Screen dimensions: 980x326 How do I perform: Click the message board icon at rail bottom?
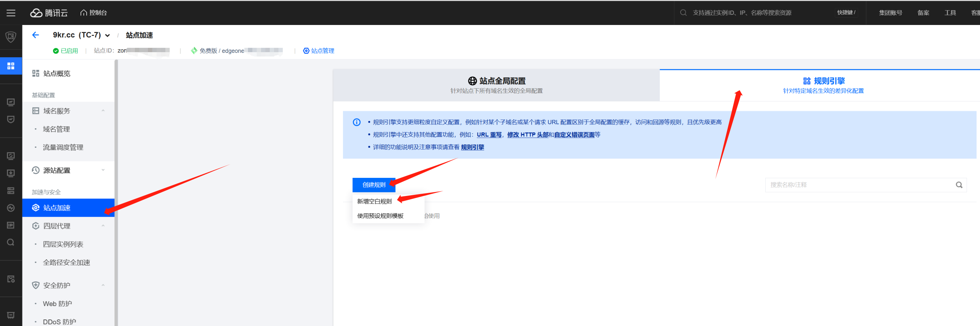(x=11, y=315)
